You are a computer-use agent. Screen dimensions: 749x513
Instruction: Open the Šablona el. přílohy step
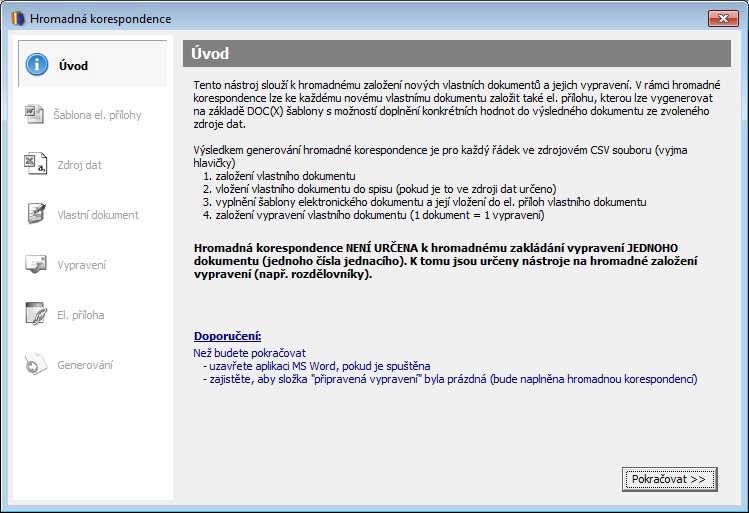97,115
